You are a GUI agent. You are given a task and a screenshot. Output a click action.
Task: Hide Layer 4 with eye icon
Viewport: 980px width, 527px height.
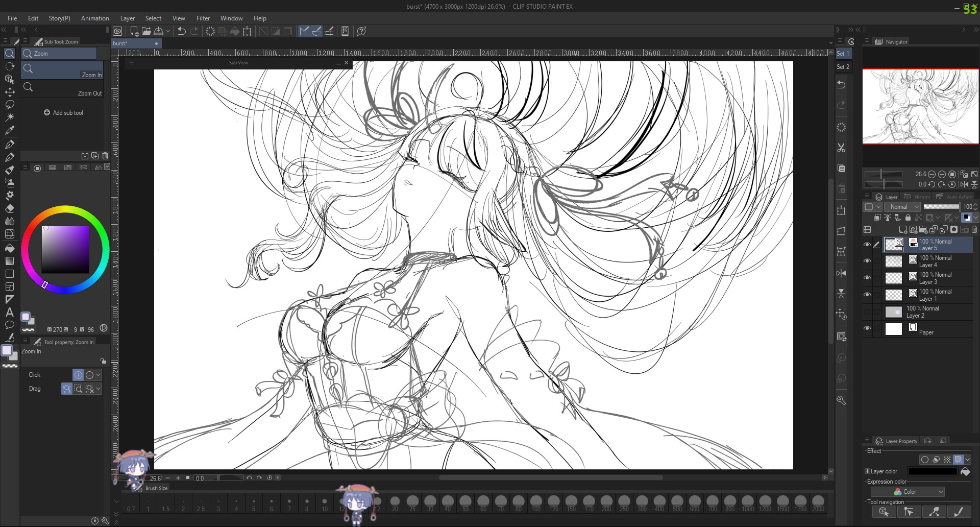click(867, 261)
